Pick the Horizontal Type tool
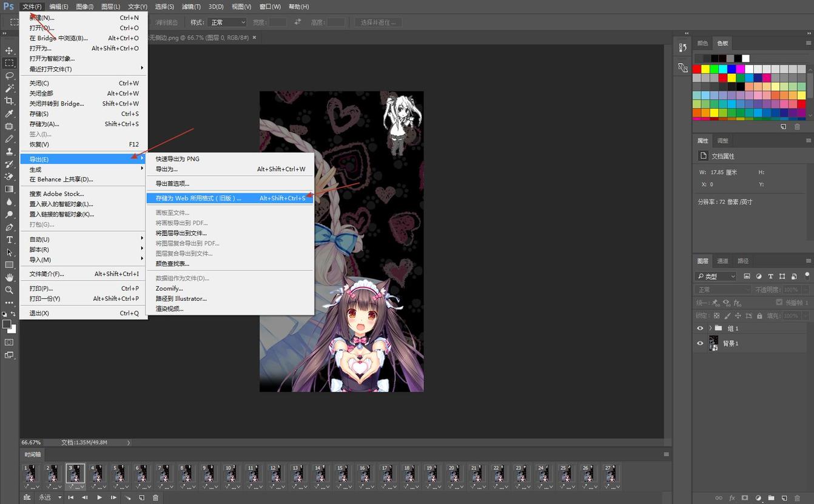The image size is (814, 504). 9,240
